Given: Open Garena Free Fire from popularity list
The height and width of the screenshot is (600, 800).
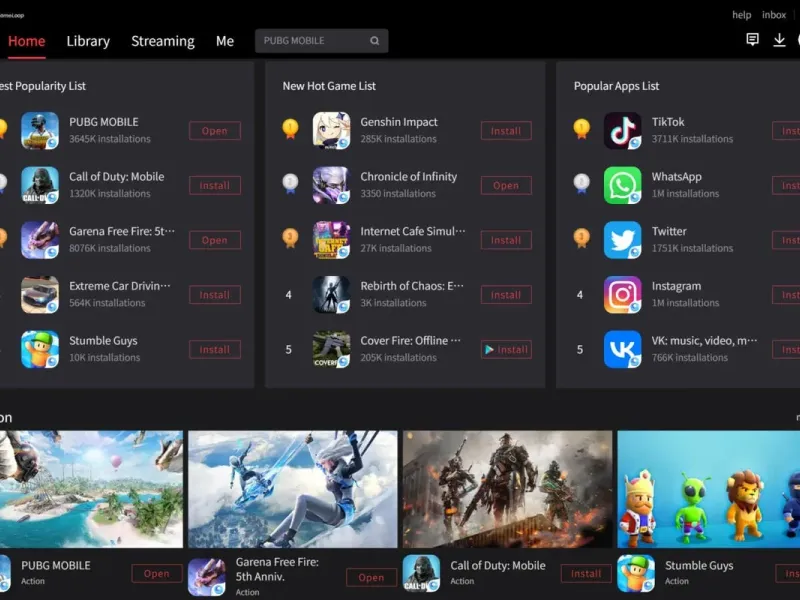Looking at the screenshot, I should pos(215,240).
